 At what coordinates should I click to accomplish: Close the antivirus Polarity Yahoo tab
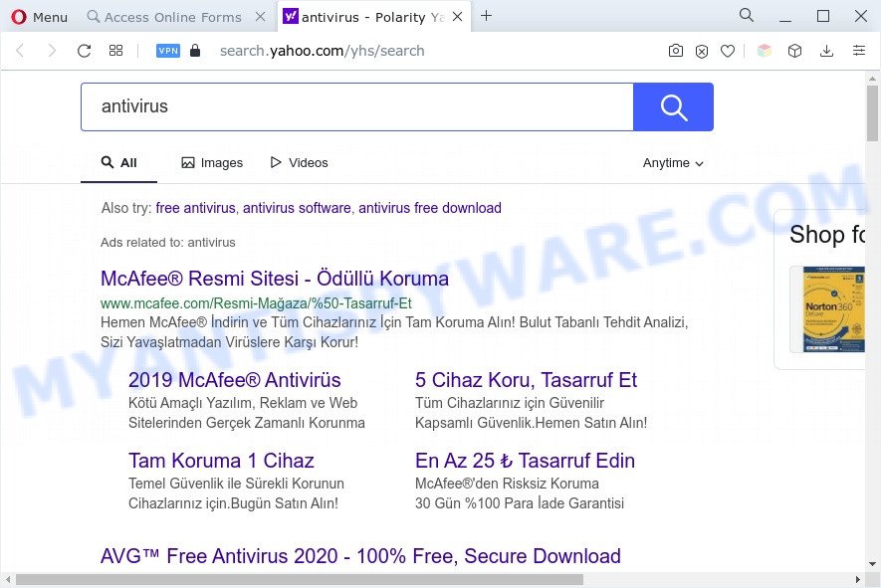458,17
